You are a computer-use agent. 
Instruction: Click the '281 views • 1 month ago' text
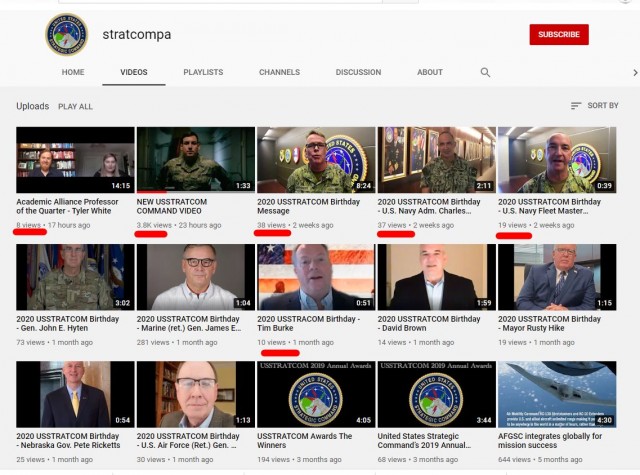(x=177, y=342)
